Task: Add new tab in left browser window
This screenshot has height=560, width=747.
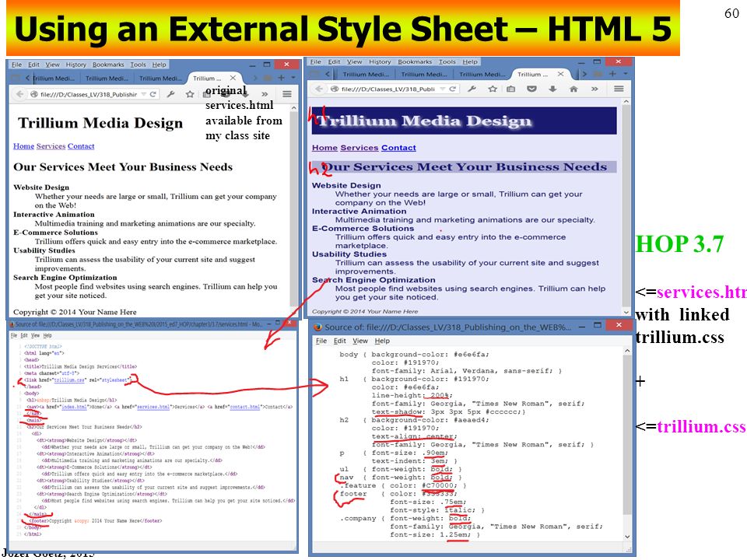Action: click(281, 78)
